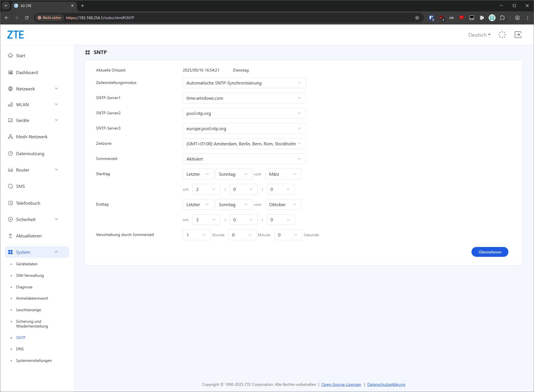Click the loading spinner icon in header
Image resolution: width=534 pixels, height=392 pixels.
point(502,35)
